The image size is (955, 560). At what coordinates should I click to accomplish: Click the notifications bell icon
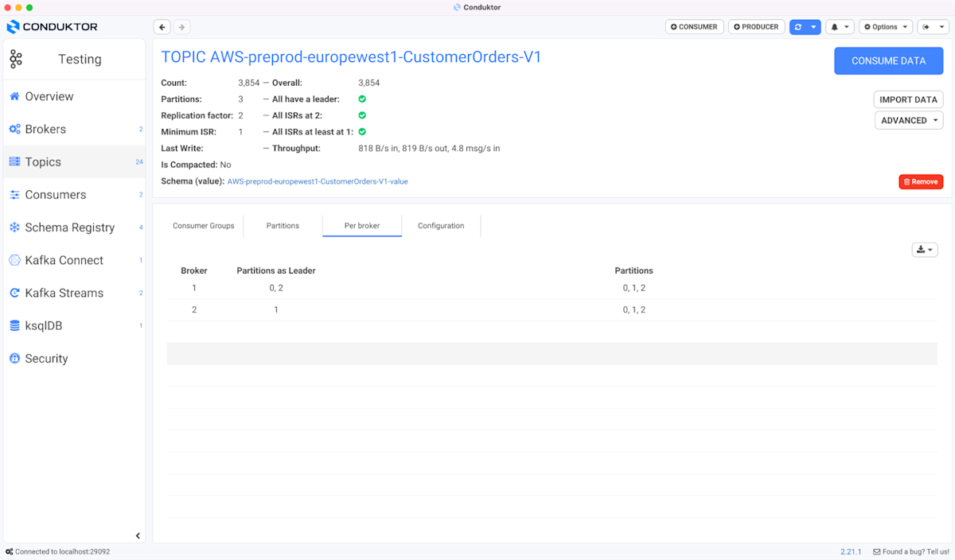835,27
